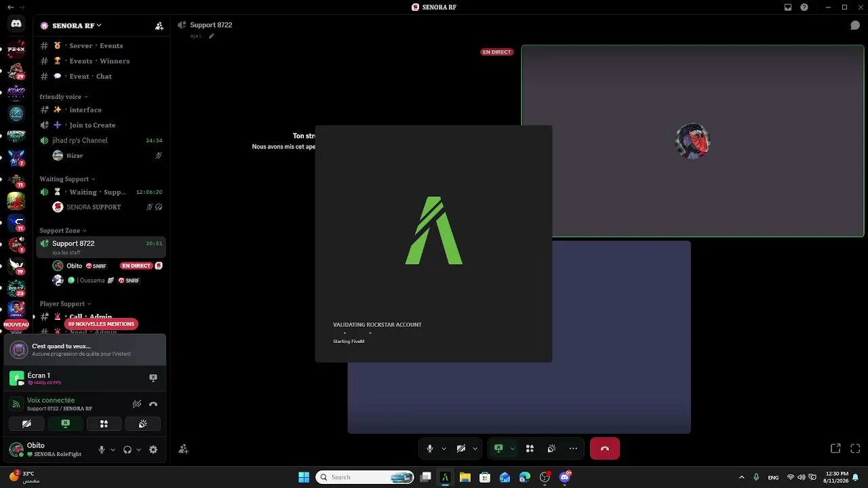Stop streaming Écran 1 in the voice panel
The height and width of the screenshot is (488, 868).
tap(153, 378)
